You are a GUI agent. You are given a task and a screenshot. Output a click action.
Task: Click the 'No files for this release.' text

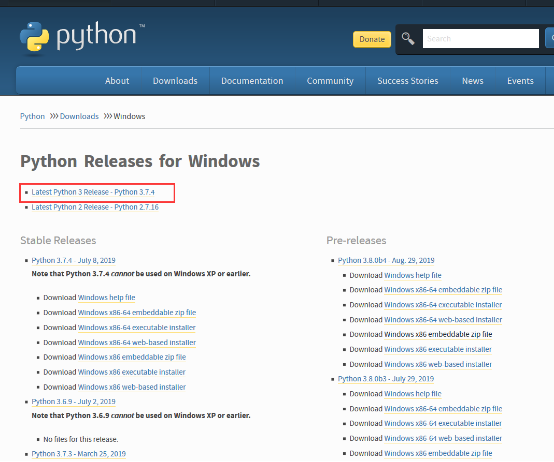point(81,439)
